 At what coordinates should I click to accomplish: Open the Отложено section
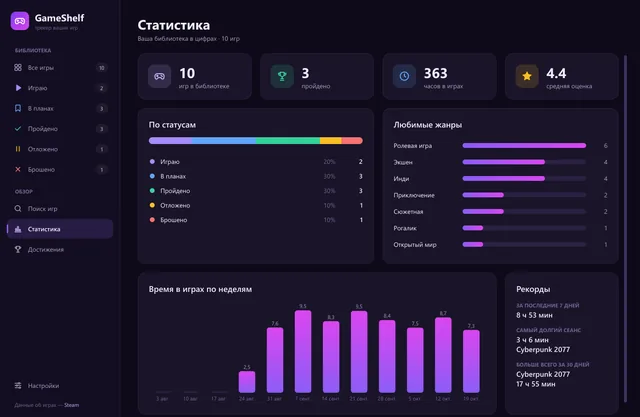60,149
